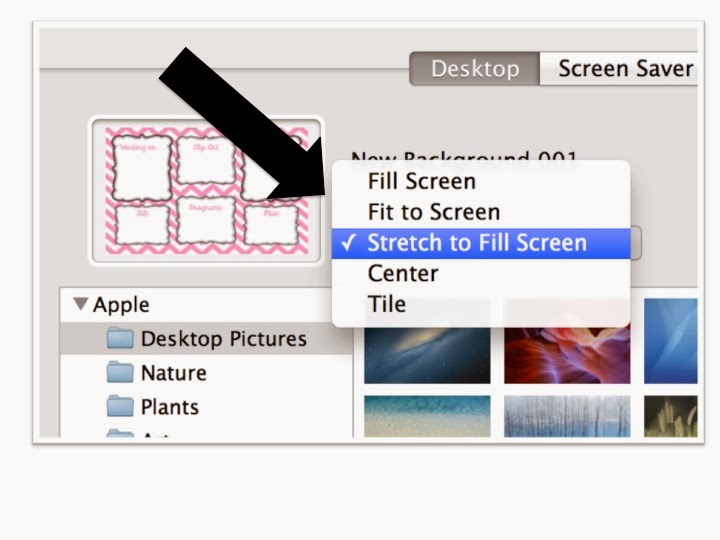Select the Desktop Pictures label

coord(224,339)
